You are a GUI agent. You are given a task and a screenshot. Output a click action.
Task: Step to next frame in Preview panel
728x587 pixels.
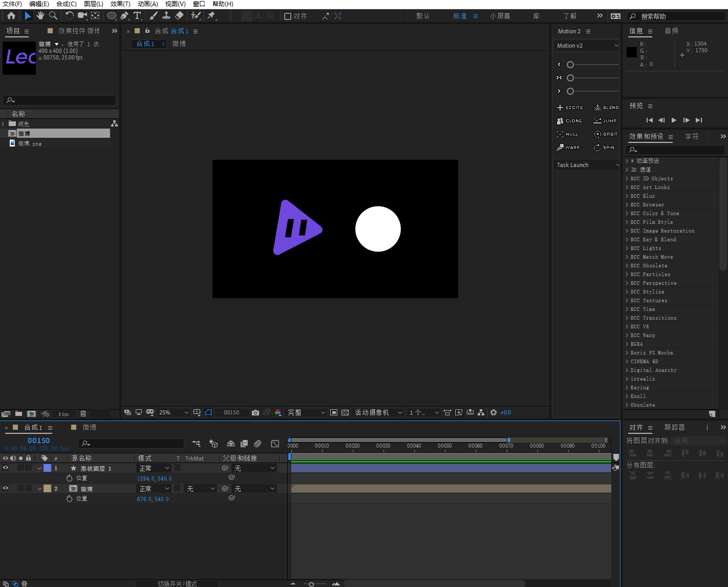(x=687, y=120)
